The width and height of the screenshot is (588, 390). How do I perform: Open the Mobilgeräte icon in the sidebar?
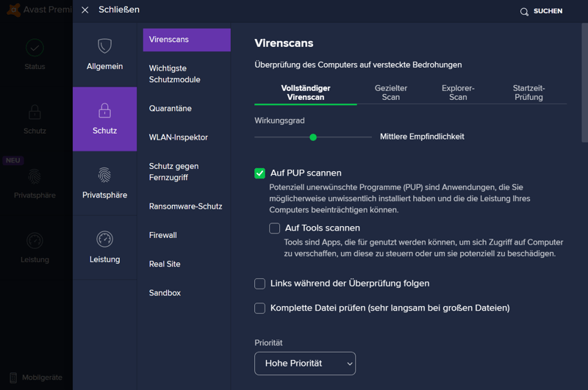pos(13,378)
